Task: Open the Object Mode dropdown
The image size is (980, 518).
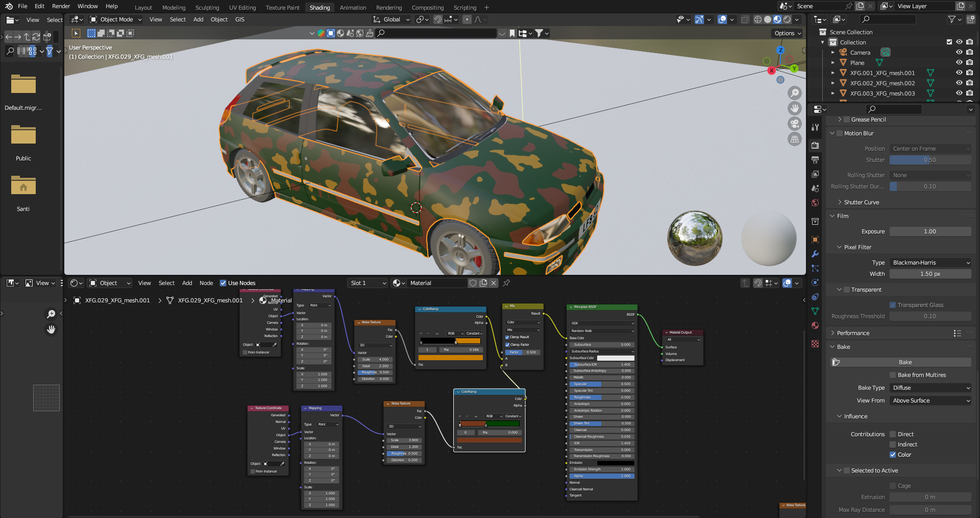Action: point(116,19)
